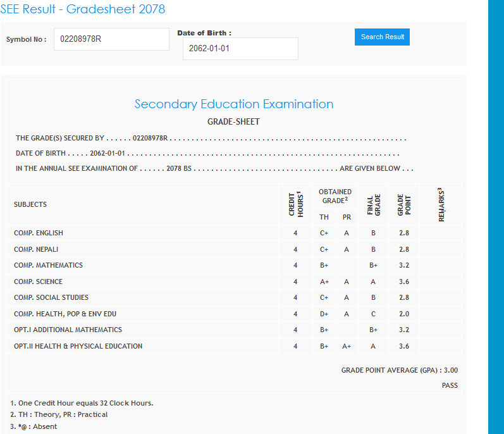Image resolution: width=504 pixels, height=434 pixels.
Task: Click the Grade Point Average (GPA) text
Action: [399, 370]
